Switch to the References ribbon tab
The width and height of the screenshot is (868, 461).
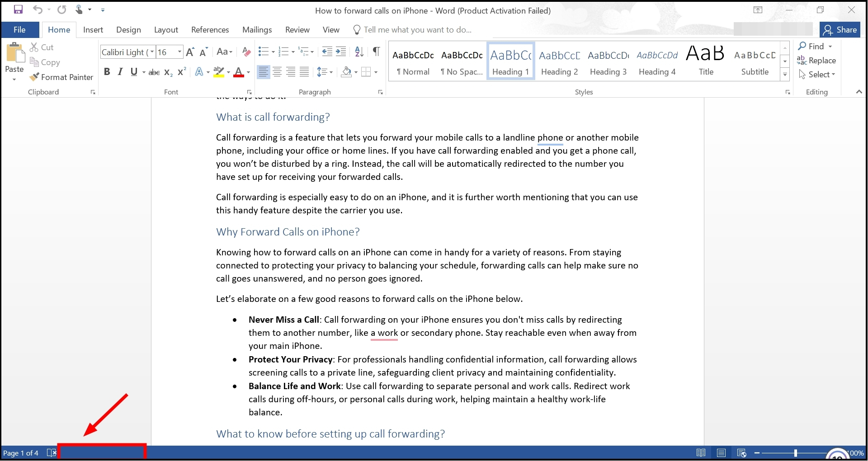(x=210, y=29)
